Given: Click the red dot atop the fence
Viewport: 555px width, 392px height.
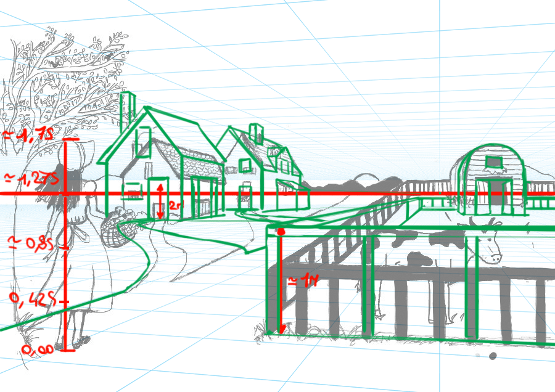Looking at the screenshot, I should 281,232.
